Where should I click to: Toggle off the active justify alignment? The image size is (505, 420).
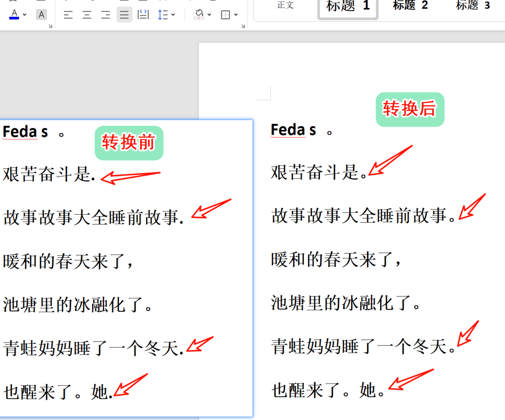(124, 14)
